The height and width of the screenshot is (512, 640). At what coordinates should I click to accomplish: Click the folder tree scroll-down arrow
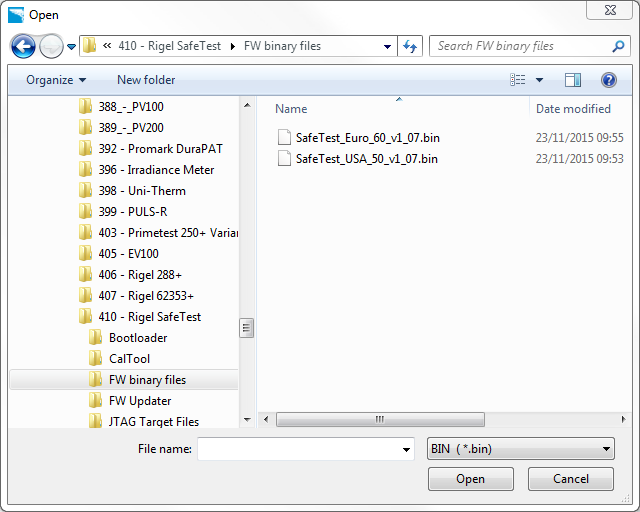coord(247,420)
